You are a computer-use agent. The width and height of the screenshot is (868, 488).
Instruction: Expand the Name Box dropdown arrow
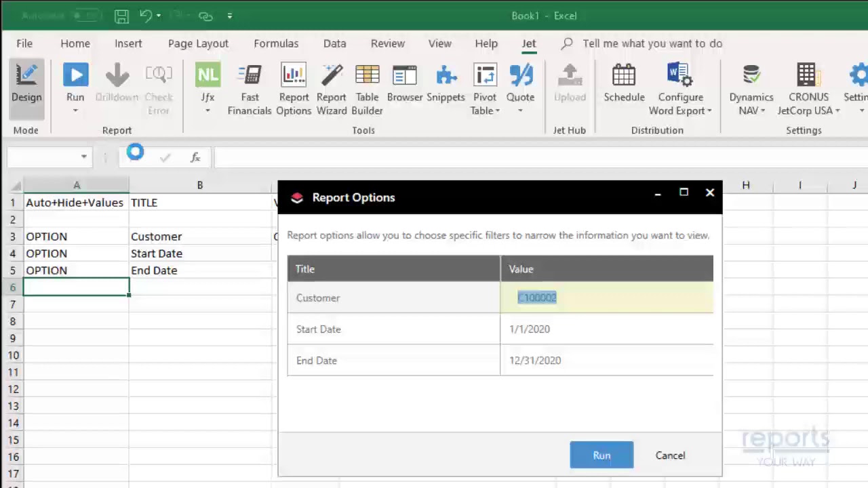(x=83, y=157)
